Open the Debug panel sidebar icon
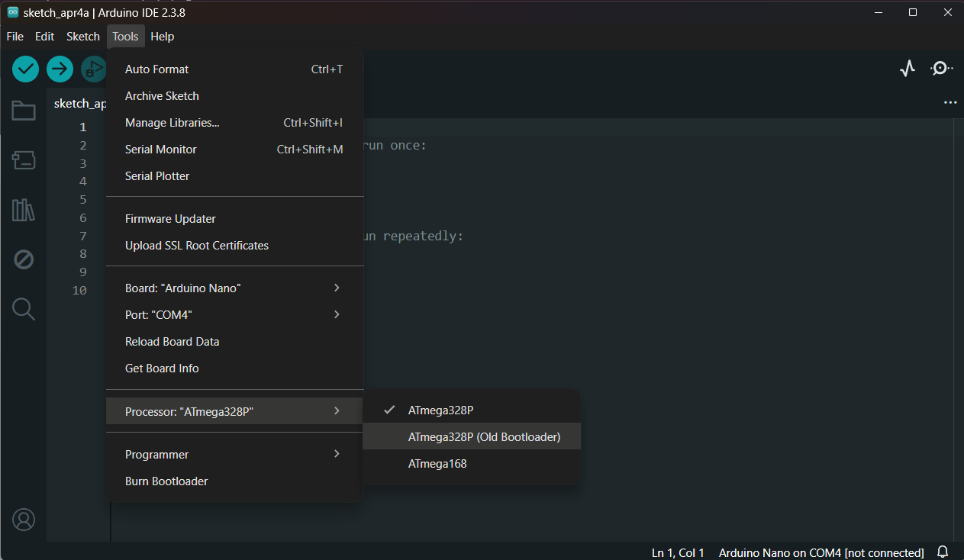 point(24,260)
